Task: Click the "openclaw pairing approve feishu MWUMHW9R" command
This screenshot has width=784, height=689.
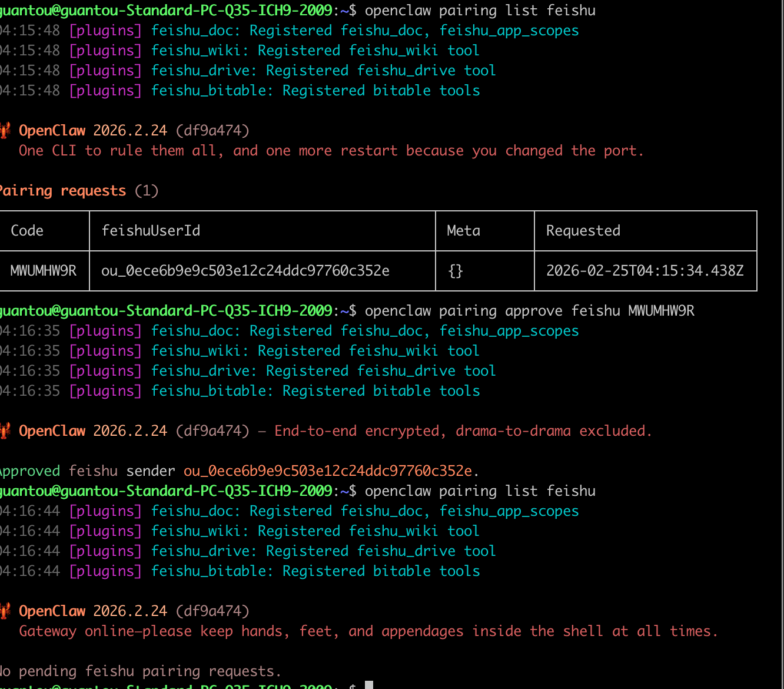Action: 529,310
